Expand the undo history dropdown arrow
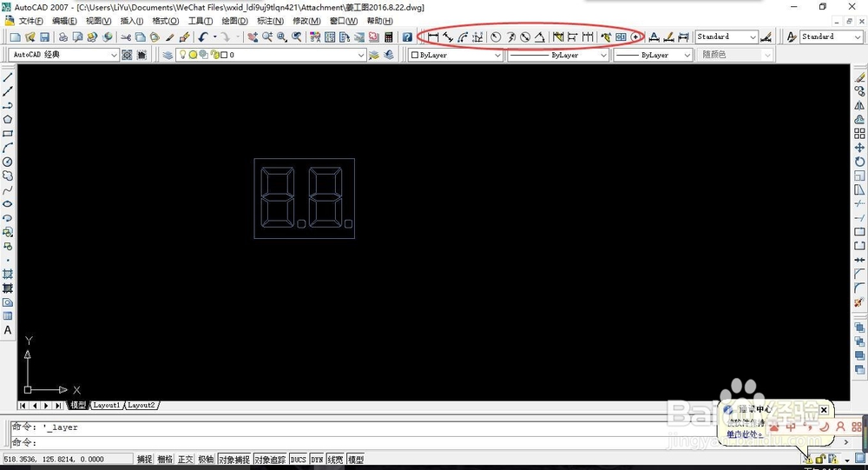868x470 pixels. pos(214,37)
